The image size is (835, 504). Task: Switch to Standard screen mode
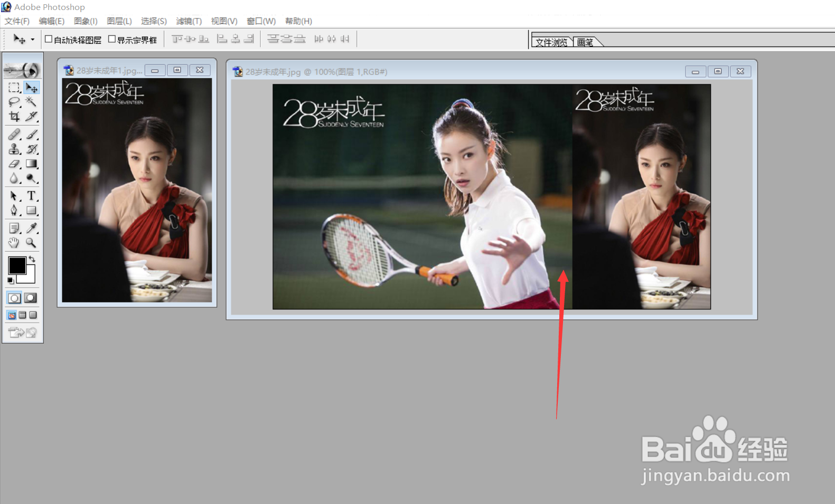pyautogui.click(x=12, y=315)
